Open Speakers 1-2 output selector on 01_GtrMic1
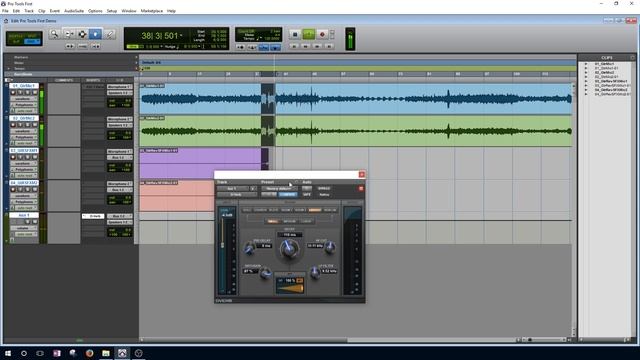Viewport: 640px width, 360px height. pyautogui.click(x=120, y=93)
